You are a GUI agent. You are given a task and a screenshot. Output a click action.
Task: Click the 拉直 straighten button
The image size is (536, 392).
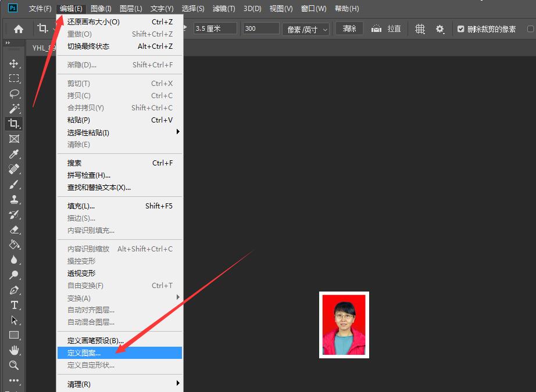[x=387, y=28]
